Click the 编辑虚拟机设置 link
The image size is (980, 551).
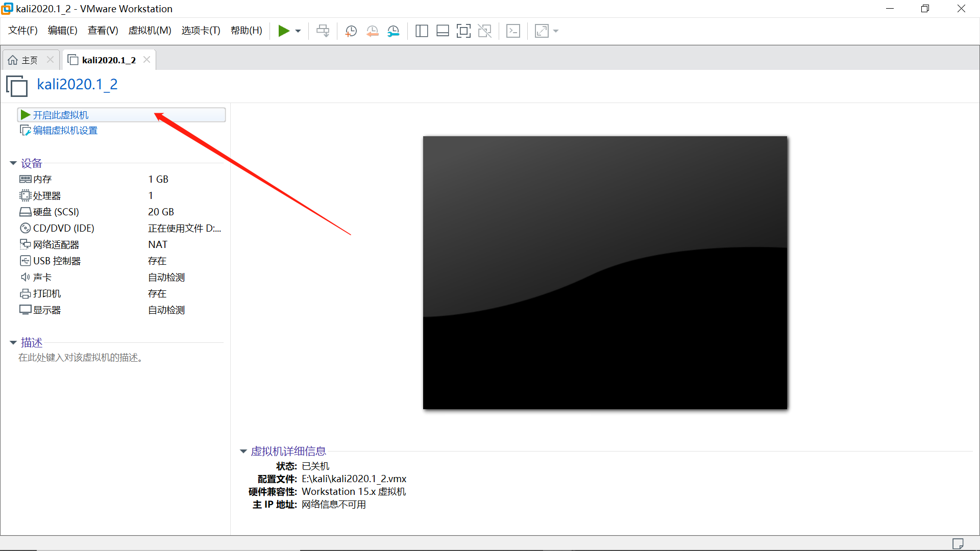click(x=65, y=131)
